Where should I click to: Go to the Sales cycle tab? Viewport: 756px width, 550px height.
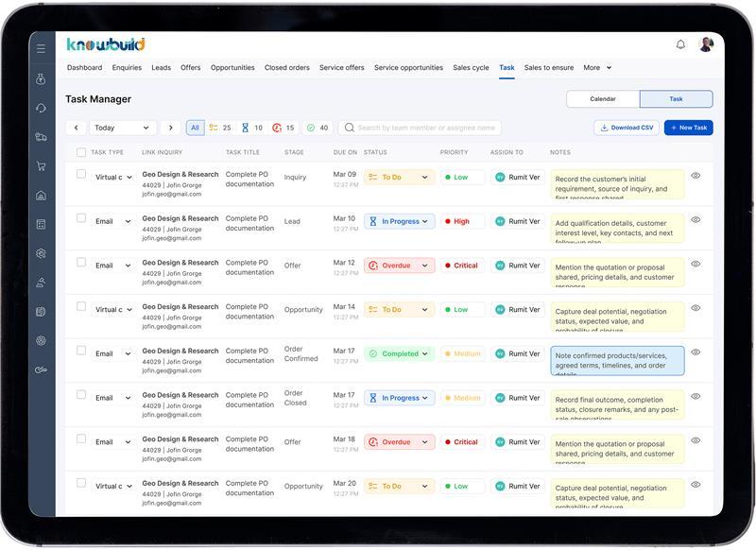pos(471,67)
